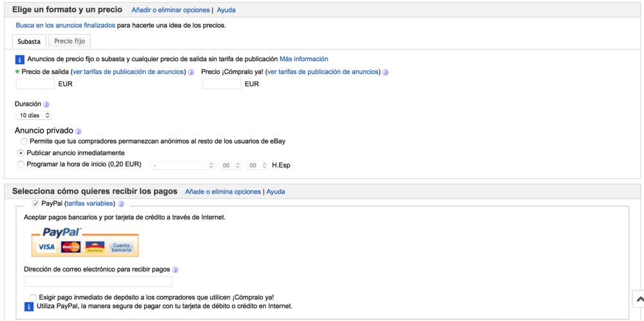The width and height of the screenshot is (644, 321).
Task: Click help icon next to Anuncio privado
Action: (79, 131)
